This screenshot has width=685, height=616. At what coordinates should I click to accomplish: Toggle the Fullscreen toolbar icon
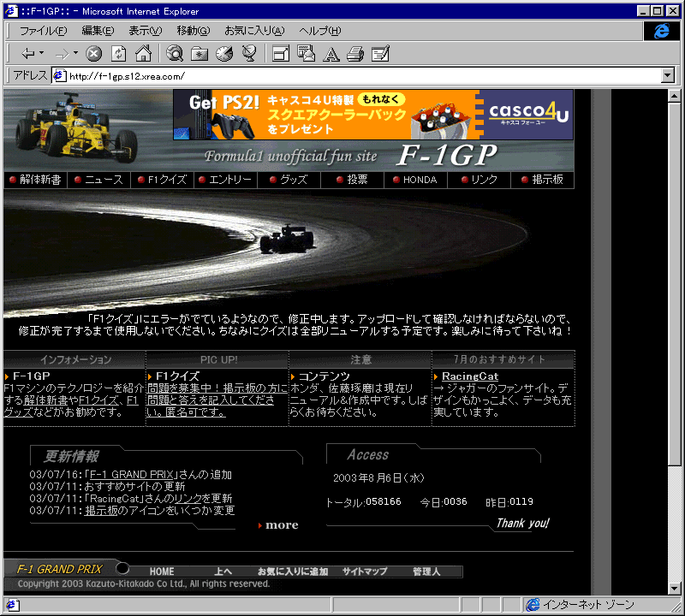(x=281, y=54)
